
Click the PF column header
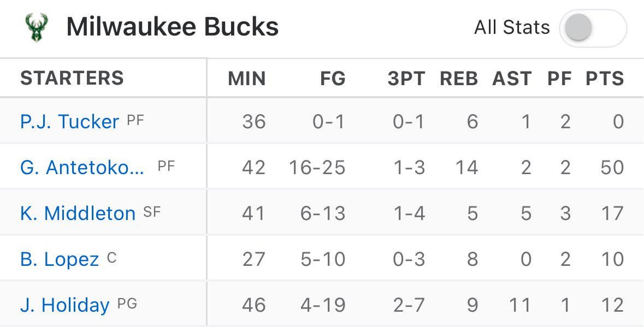pos(559,79)
